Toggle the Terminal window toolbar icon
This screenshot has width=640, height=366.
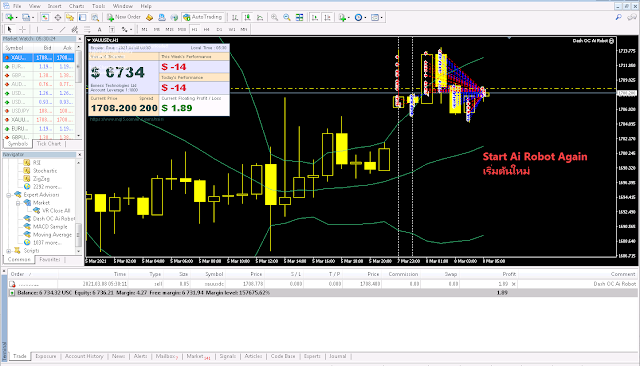coord(82,17)
